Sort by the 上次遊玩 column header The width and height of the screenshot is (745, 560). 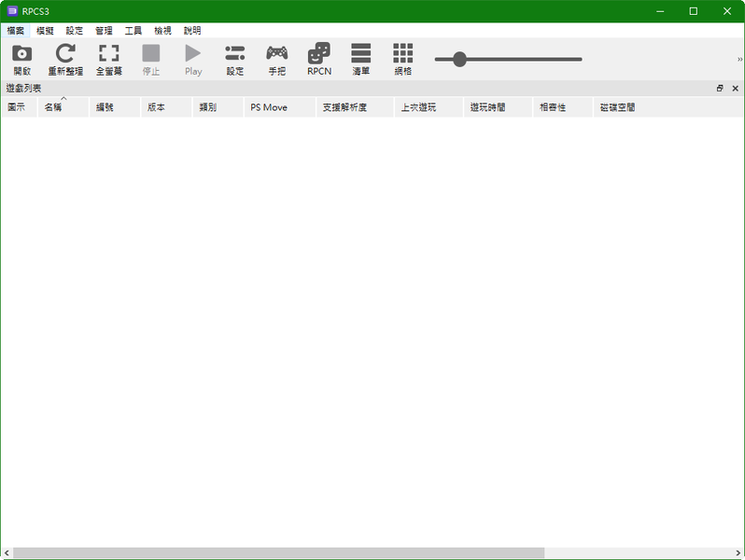[429, 107]
